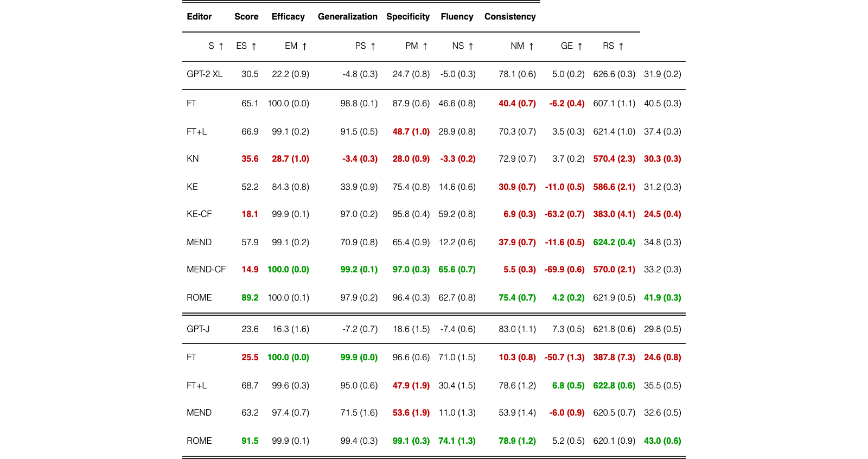Click the KN score "35.6"
868x459 pixels.
250,159
